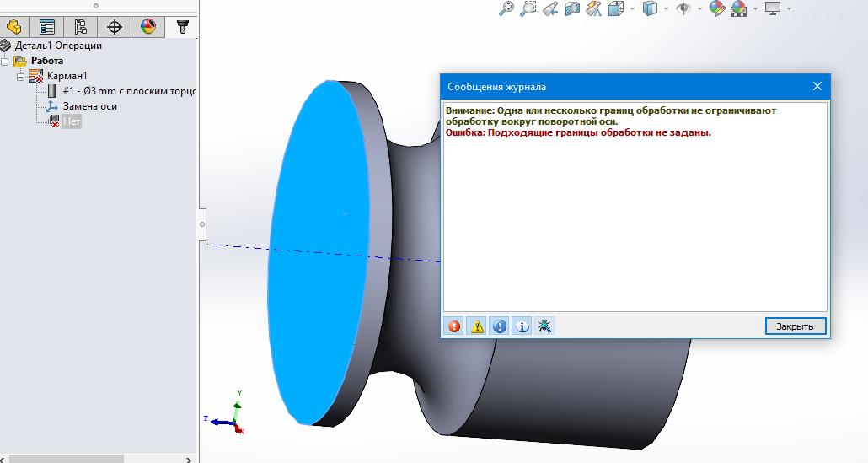Open Apply Scene dropdown arrow
Image resolution: width=868 pixels, height=463 pixels.
coord(755,9)
